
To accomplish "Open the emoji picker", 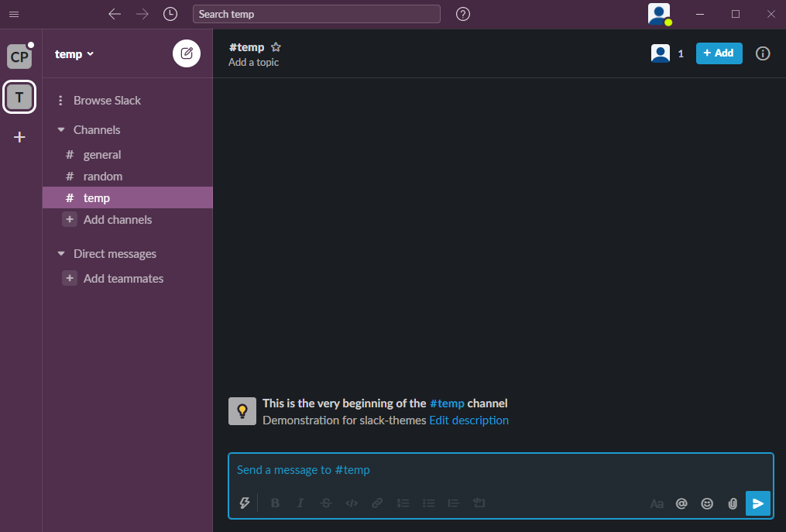I will click(707, 503).
